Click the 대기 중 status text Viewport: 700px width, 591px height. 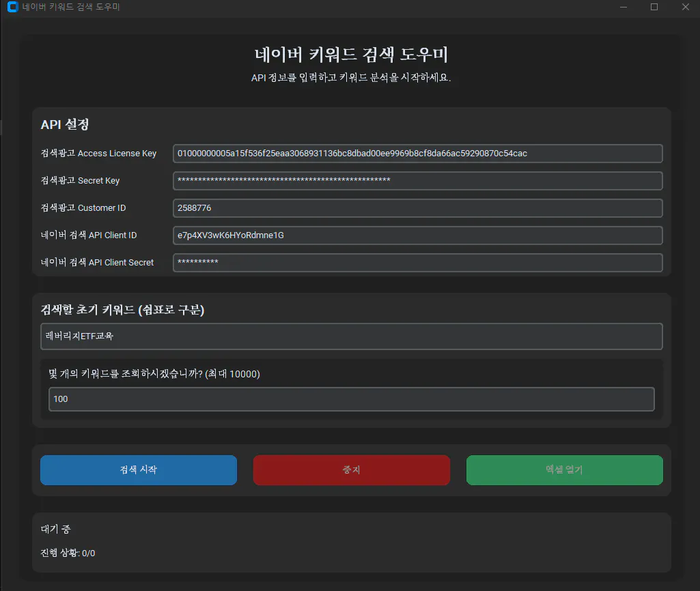[56, 530]
